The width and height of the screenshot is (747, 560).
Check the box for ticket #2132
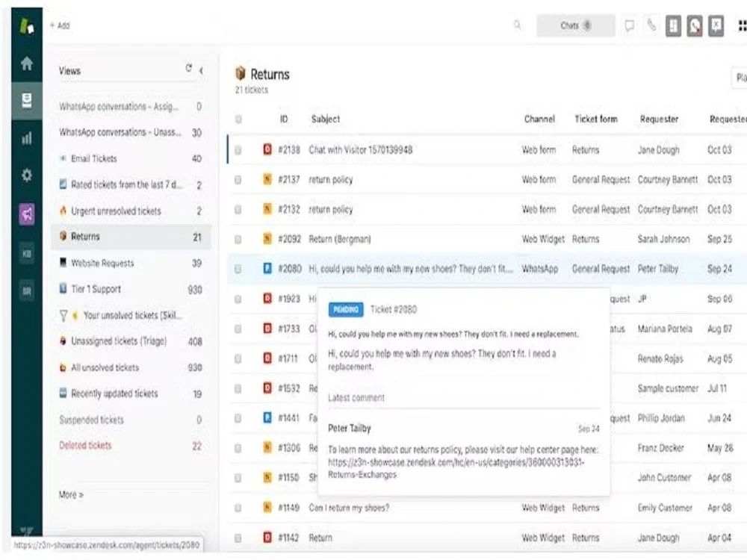[x=238, y=210]
